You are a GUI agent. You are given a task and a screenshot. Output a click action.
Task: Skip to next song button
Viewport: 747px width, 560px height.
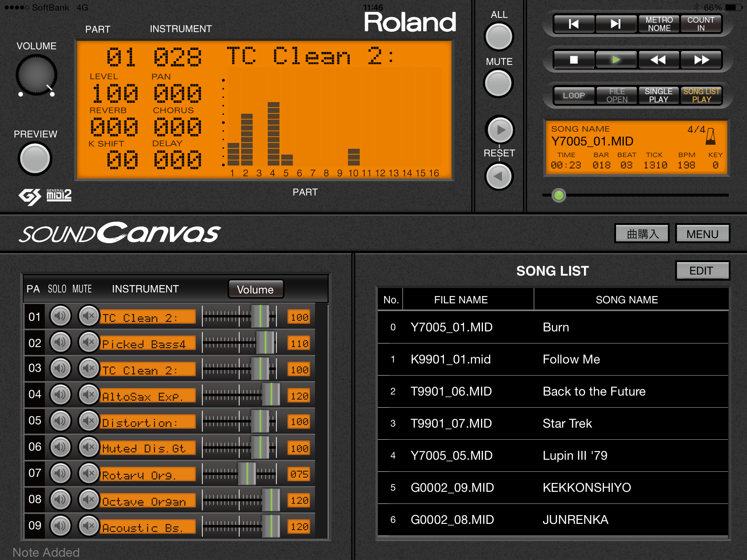[616, 24]
